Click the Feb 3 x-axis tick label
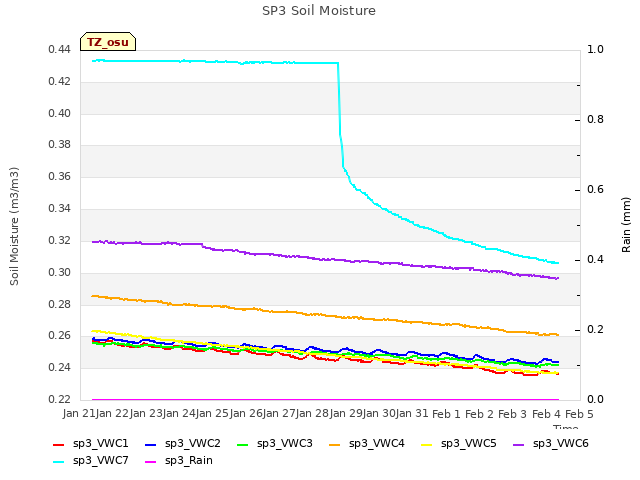This screenshot has width=640, height=480. pyautogui.click(x=513, y=414)
